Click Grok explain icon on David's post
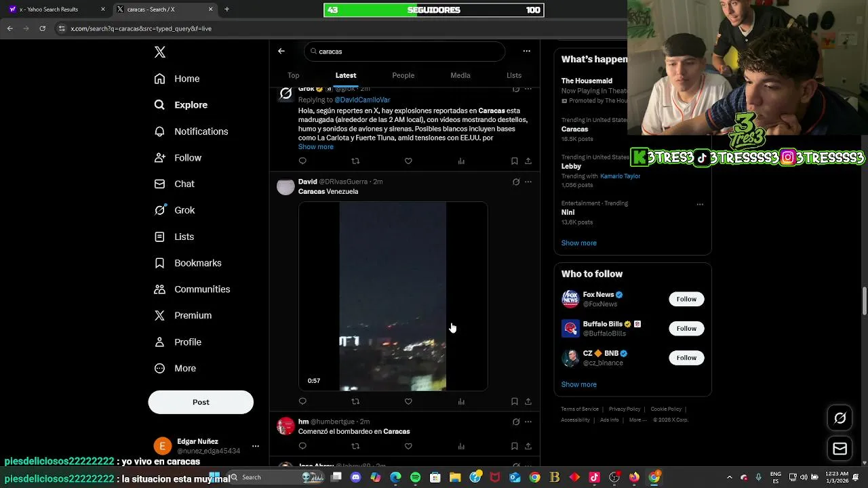The image size is (868, 488). 516,182
